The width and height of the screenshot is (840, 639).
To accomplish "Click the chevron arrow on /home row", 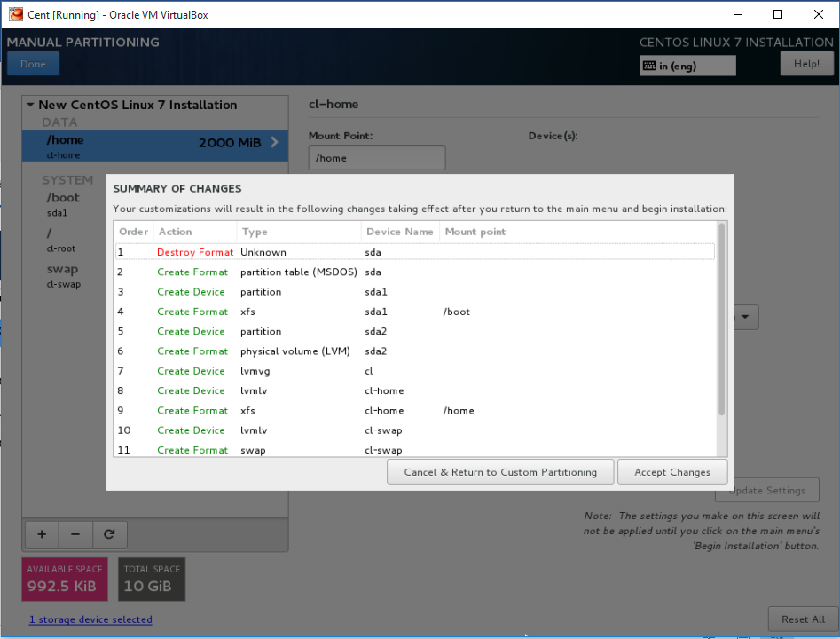I will pyautogui.click(x=274, y=142).
